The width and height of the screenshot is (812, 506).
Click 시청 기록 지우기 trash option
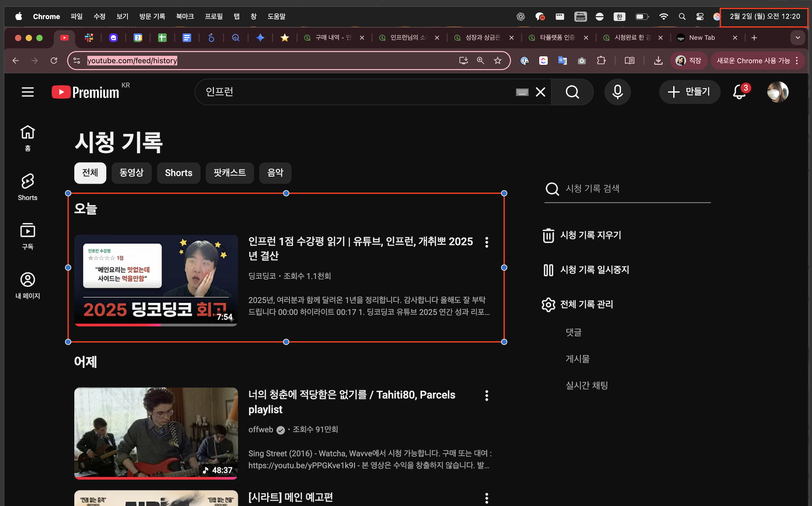click(590, 235)
